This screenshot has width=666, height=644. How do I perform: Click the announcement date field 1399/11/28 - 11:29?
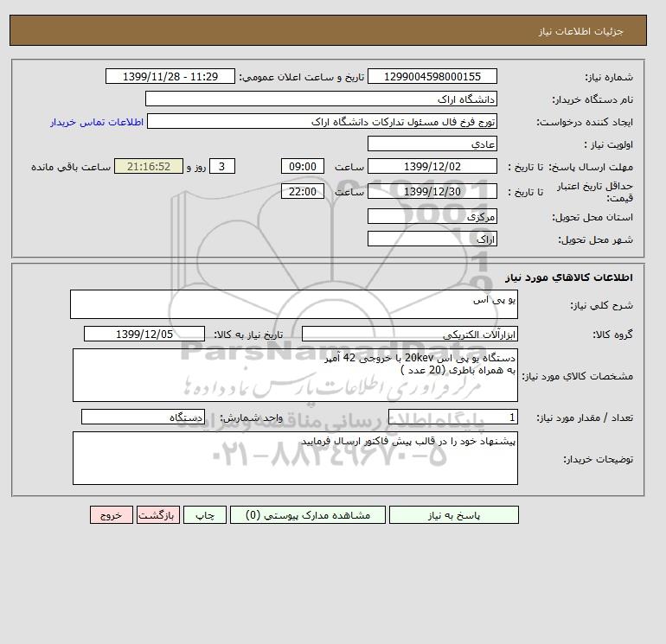point(170,76)
